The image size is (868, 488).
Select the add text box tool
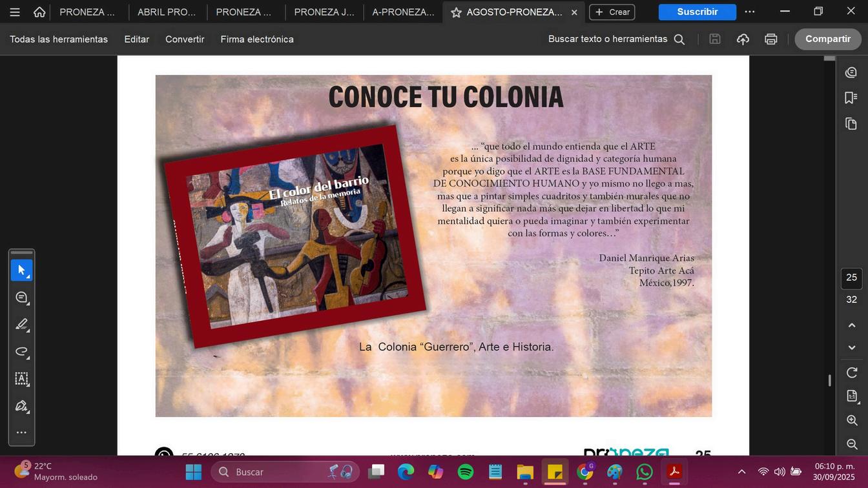pos(21,379)
